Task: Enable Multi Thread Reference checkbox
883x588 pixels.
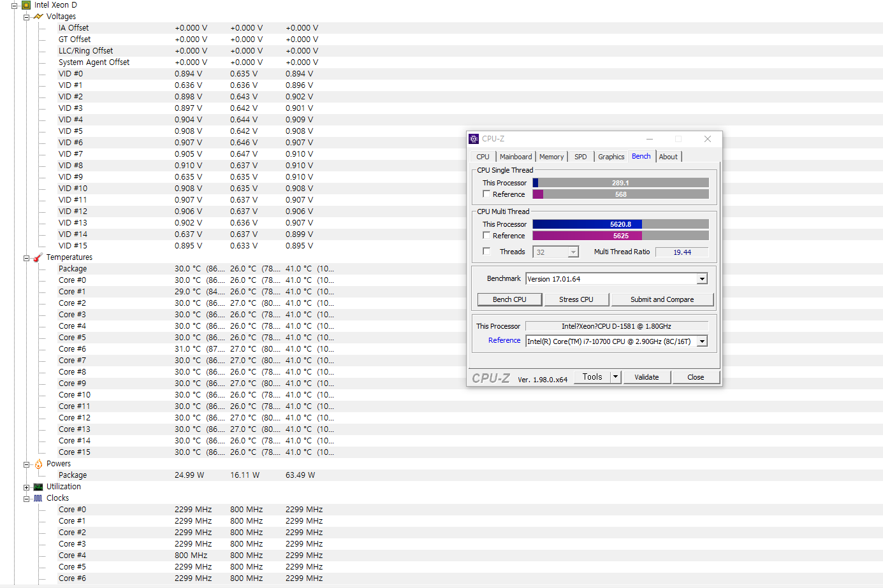Action: click(487, 236)
